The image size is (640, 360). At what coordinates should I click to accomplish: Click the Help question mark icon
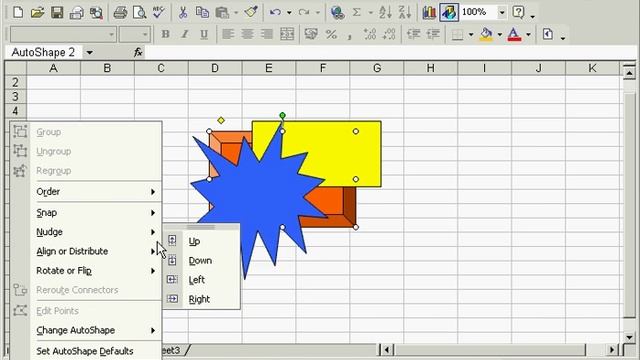click(x=518, y=12)
